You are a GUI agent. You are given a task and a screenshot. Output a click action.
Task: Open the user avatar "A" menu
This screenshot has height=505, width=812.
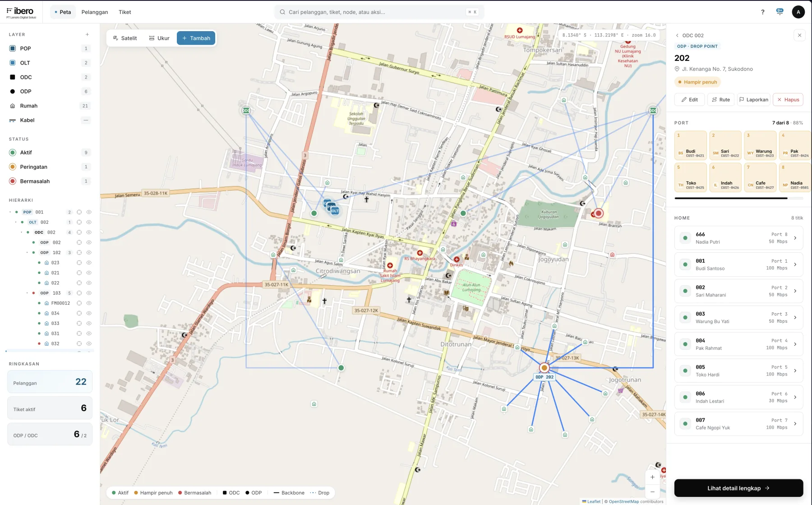798,12
